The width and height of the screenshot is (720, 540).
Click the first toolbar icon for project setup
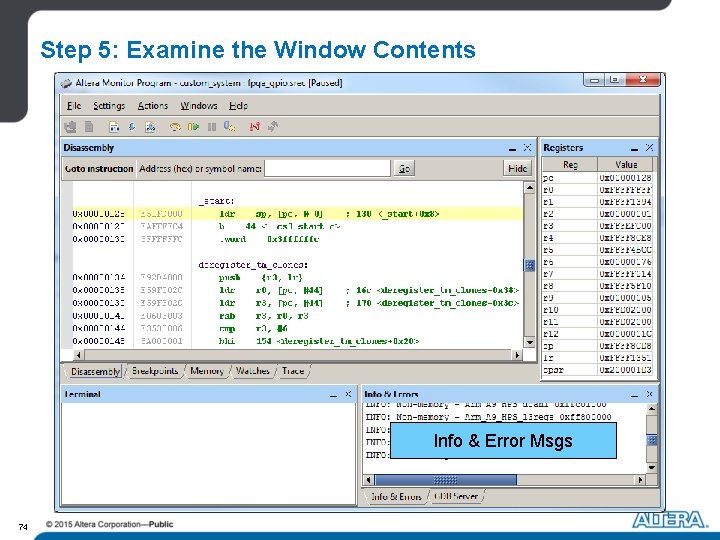[70, 126]
